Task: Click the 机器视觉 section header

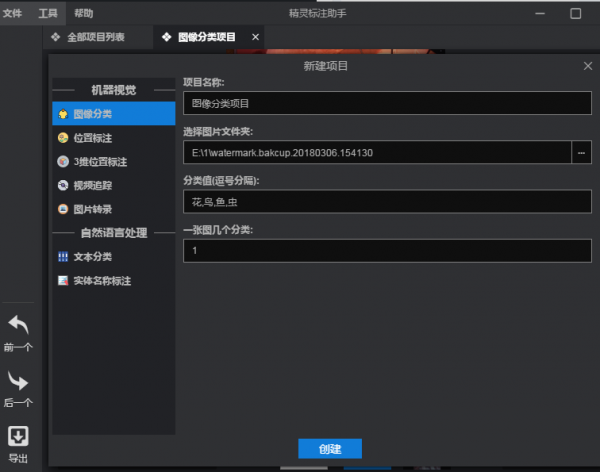Action: [114, 90]
